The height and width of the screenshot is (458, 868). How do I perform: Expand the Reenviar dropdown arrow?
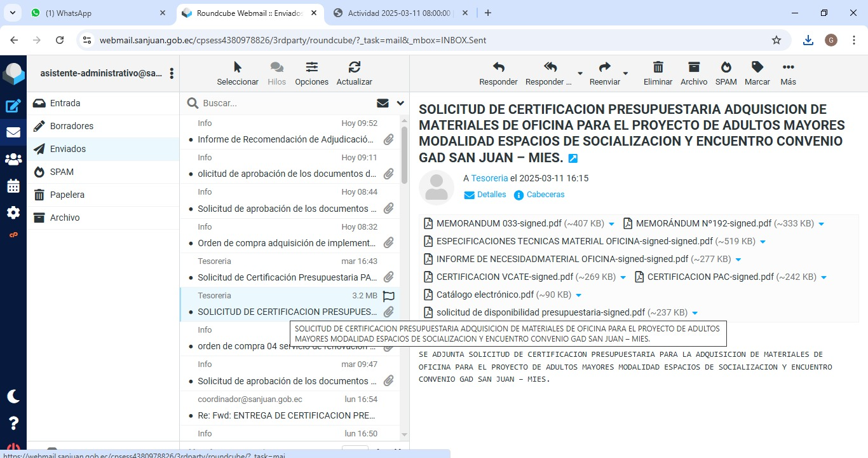pos(625,73)
